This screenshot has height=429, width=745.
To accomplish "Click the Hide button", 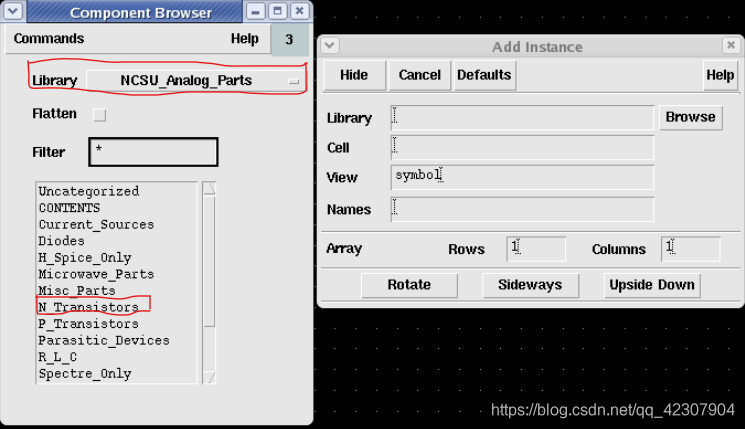I will click(354, 75).
